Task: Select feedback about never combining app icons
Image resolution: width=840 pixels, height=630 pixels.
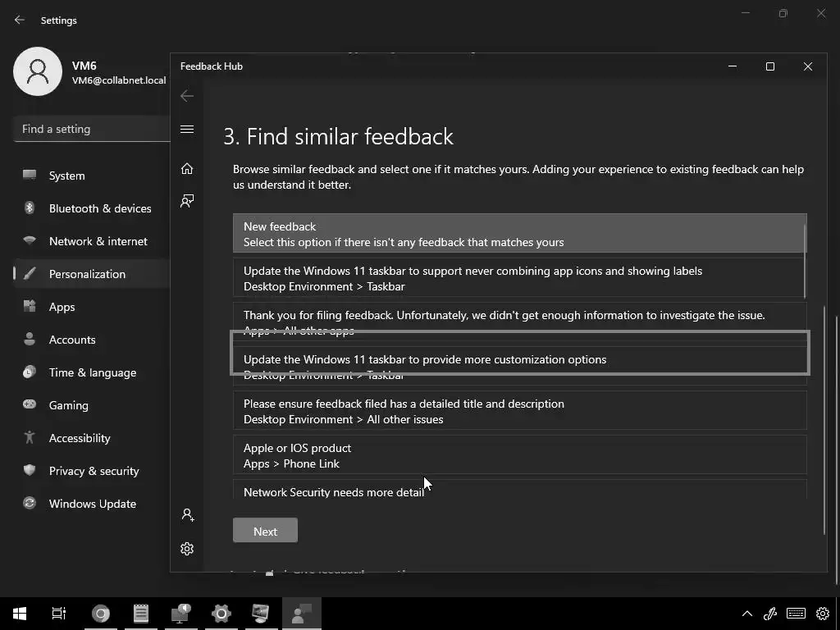Action: [519, 278]
